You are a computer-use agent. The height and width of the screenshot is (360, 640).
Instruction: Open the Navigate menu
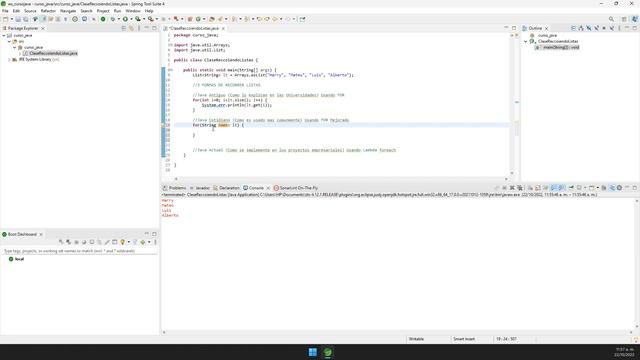pos(68,11)
